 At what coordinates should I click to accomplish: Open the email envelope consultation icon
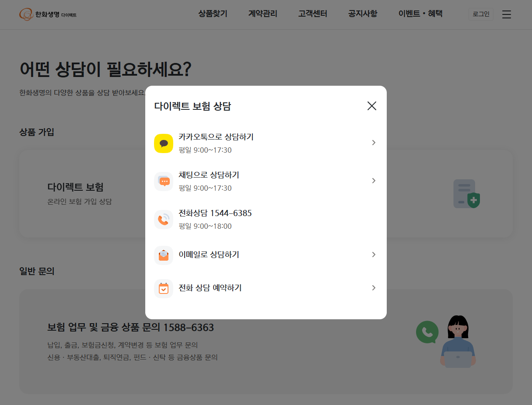tap(163, 255)
